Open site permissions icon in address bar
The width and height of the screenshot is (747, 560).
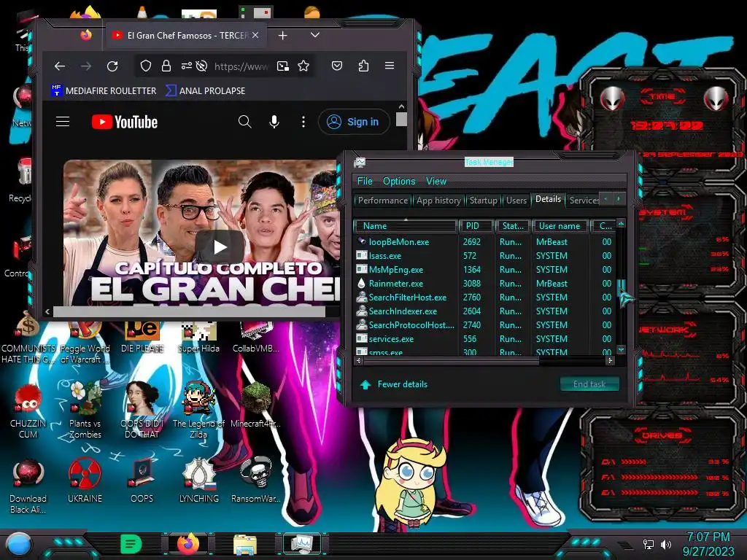(x=186, y=66)
